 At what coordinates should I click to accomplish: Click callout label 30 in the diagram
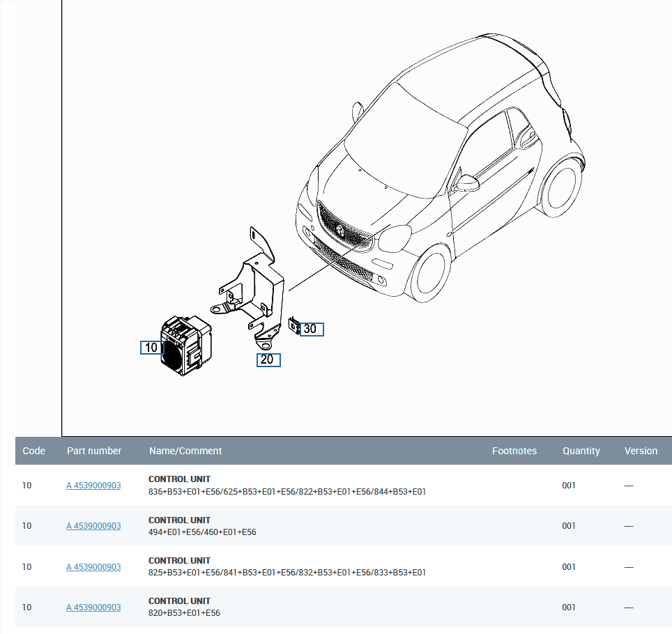pyautogui.click(x=312, y=329)
